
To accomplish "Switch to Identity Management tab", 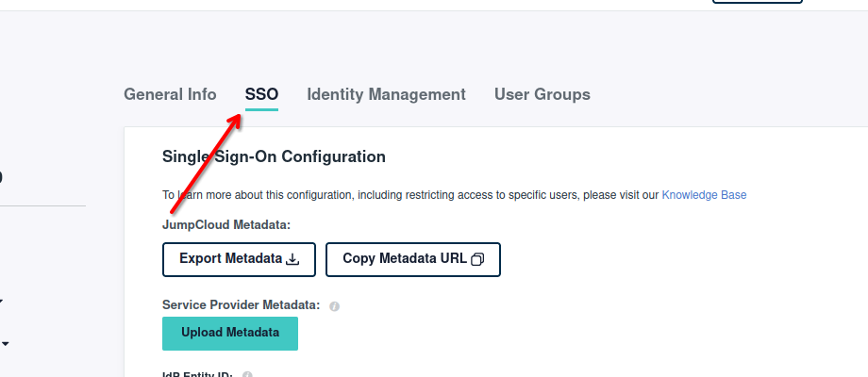I will click(387, 94).
